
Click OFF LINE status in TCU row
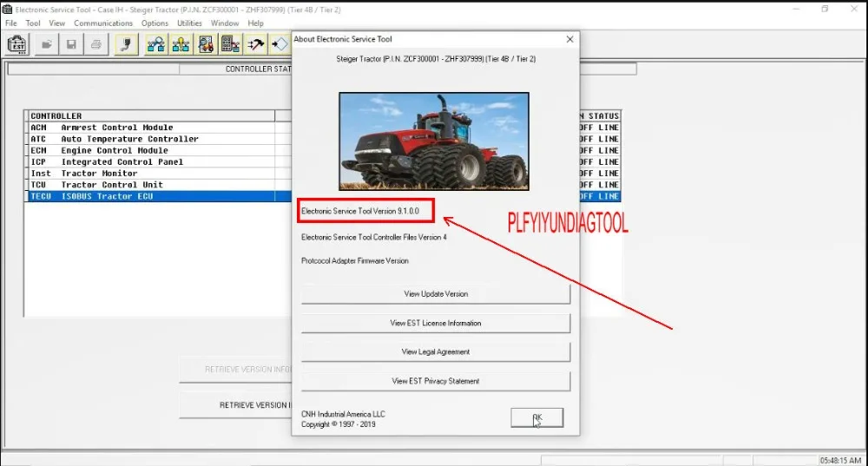tap(600, 185)
